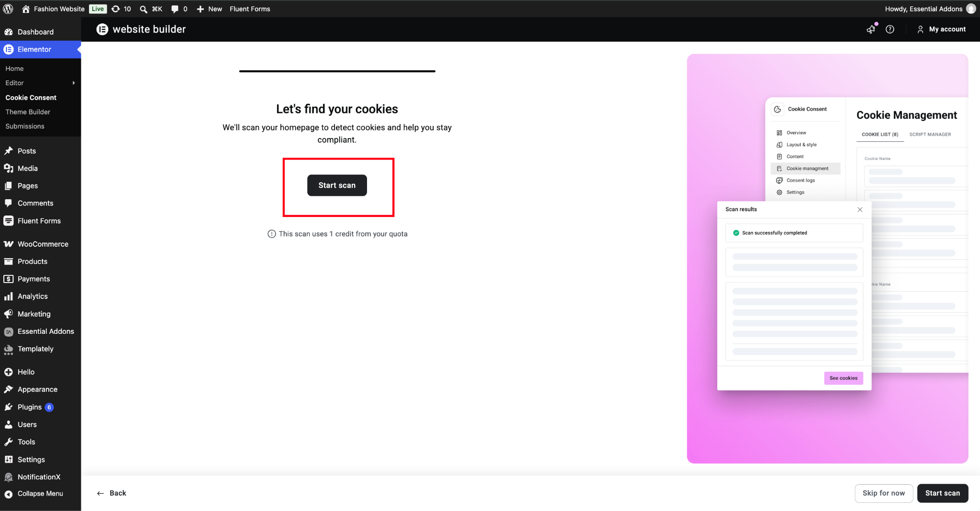Click the Live status badge
The width and height of the screenshot is (980, 511).
98,9
